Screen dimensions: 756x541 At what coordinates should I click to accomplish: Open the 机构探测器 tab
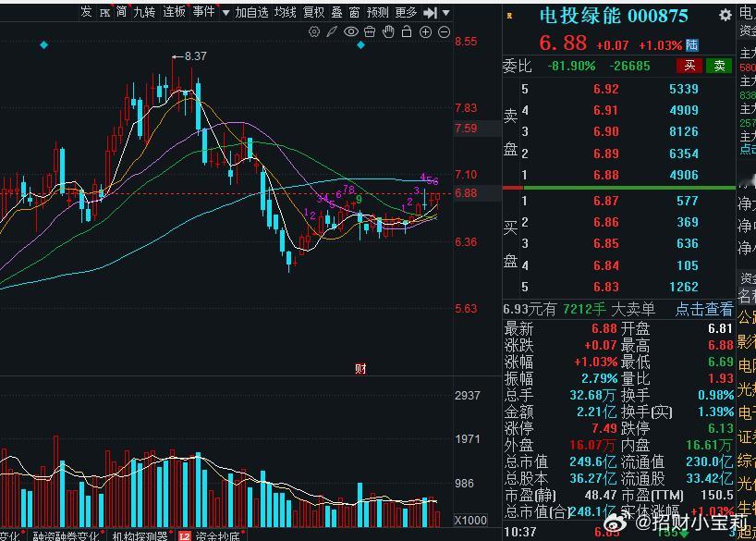point(140,536)
